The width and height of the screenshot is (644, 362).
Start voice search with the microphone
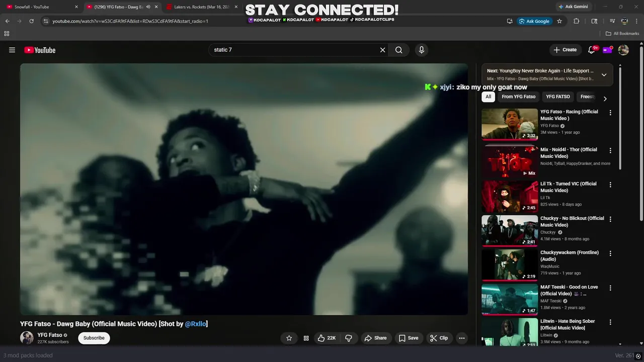[422, 50]
